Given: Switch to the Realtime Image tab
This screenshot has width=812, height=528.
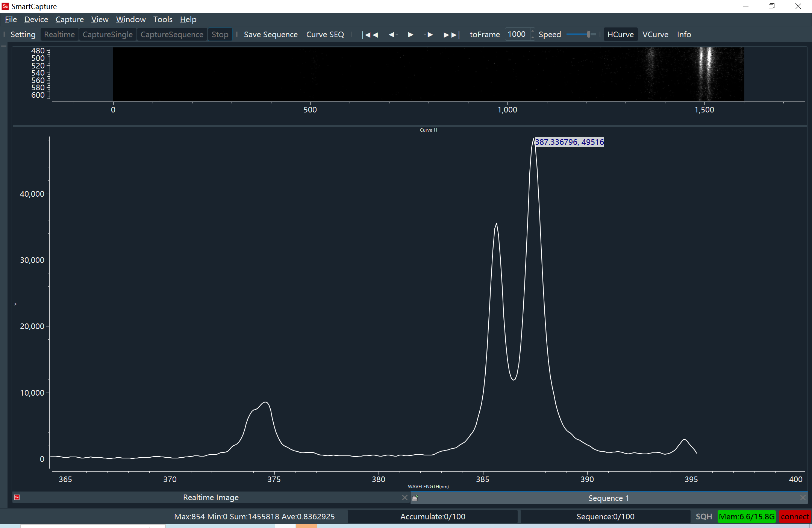Looking at the screenshot, I should click(211, 498).
